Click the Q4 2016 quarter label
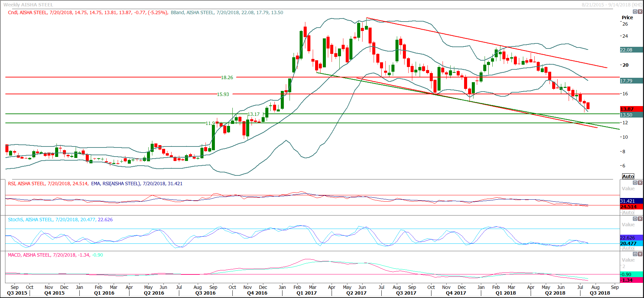Image resolution: width=644 pixels, height=298 pixels. coord(257,293)
